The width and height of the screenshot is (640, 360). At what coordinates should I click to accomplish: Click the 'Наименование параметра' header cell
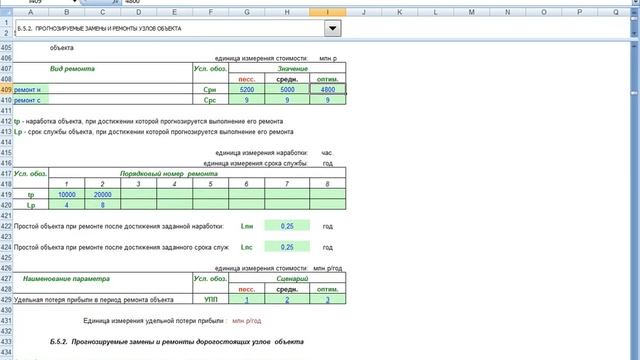[x=66, y=279]
